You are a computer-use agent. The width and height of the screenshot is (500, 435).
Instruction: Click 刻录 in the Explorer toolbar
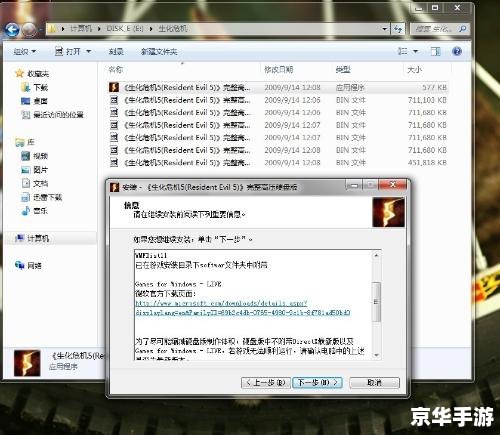(x=116, y=51)
